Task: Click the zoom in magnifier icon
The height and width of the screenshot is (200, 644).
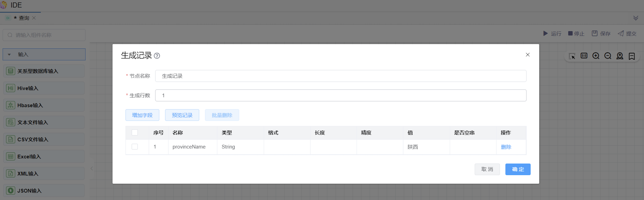Action: click(x=596, y=56)
